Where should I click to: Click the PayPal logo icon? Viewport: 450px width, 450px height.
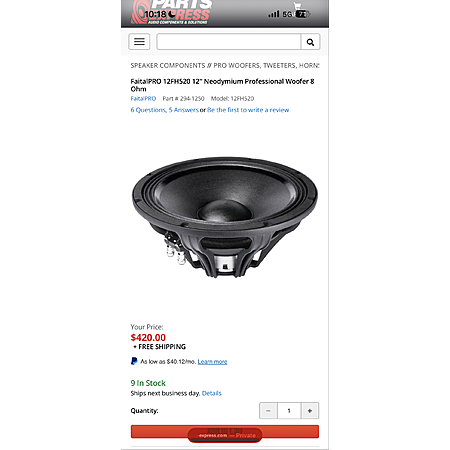134,361
